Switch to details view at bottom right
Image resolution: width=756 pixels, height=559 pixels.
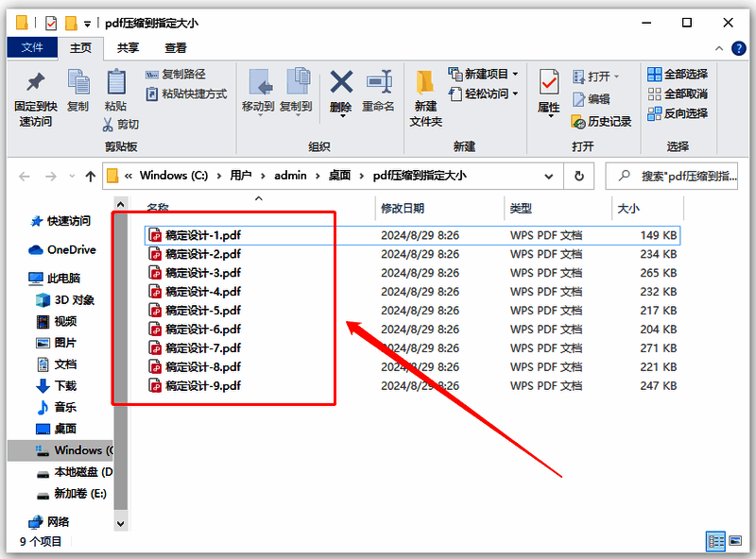[716, 542]
